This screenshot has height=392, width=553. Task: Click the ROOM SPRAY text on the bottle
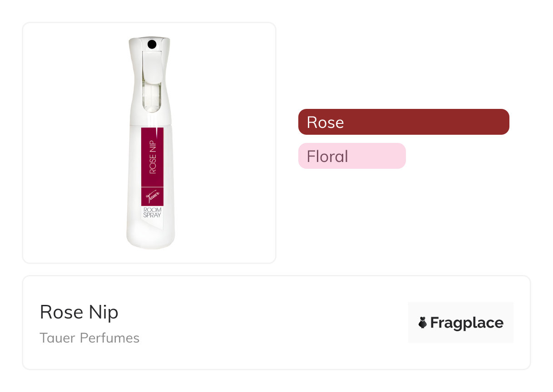[x=152, y=213]
